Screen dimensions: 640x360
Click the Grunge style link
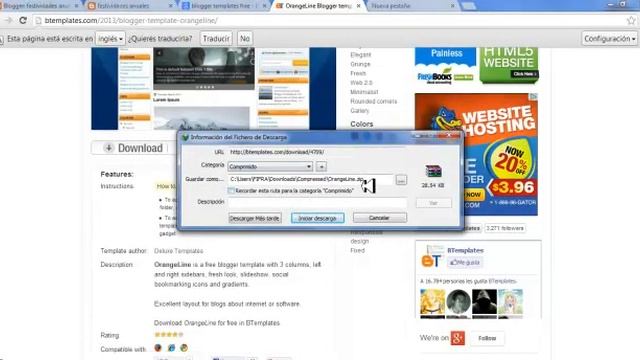pyautogui.click(x=360, y=64)
